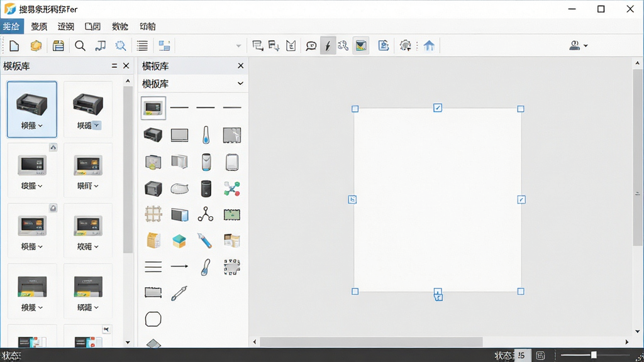The width and height of the screenshot is (644, 362).
Task: Click the music note toolbar icon
Action: pos(100,45)
